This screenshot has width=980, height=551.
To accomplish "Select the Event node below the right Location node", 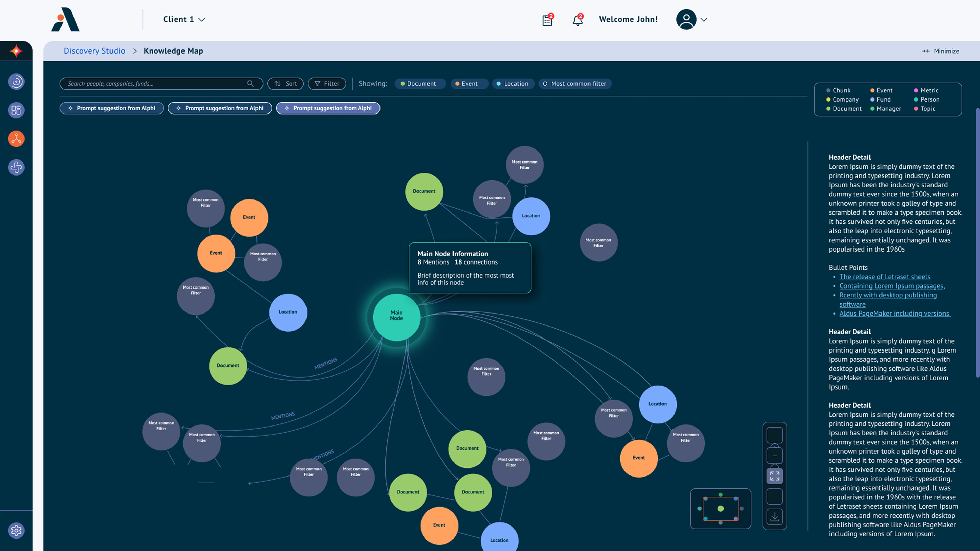I will click(x=639, y=458).
